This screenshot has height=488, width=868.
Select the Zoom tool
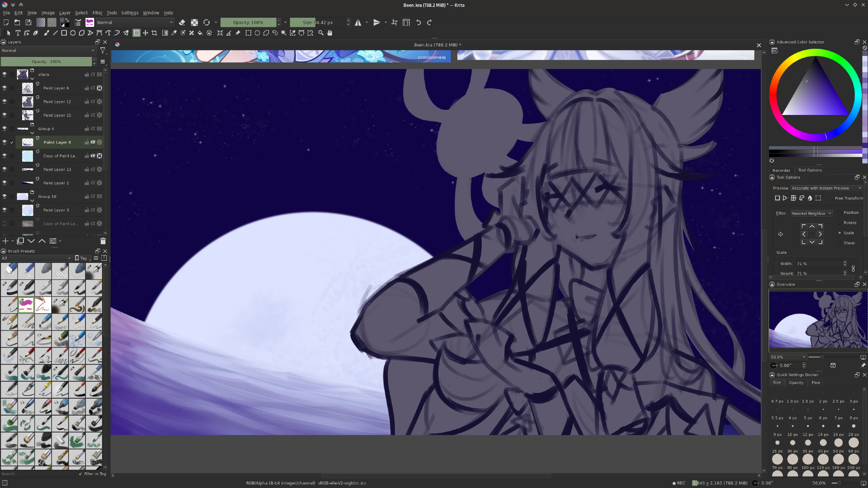tap(321, 33)
